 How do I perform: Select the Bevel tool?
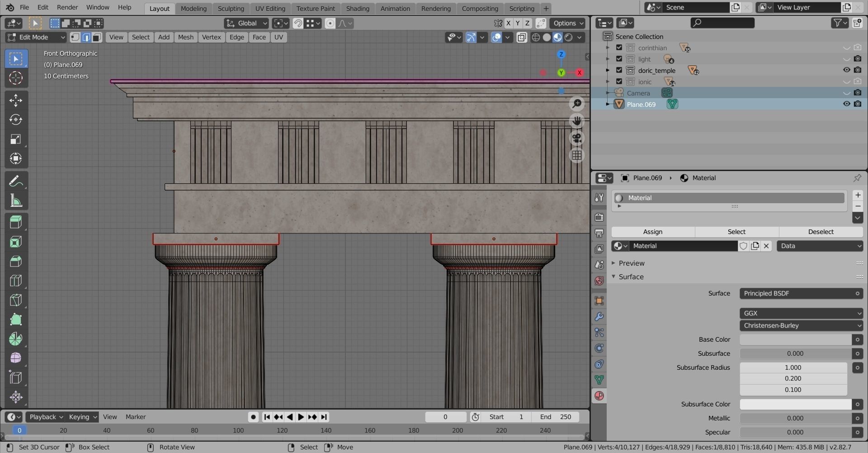16,261
